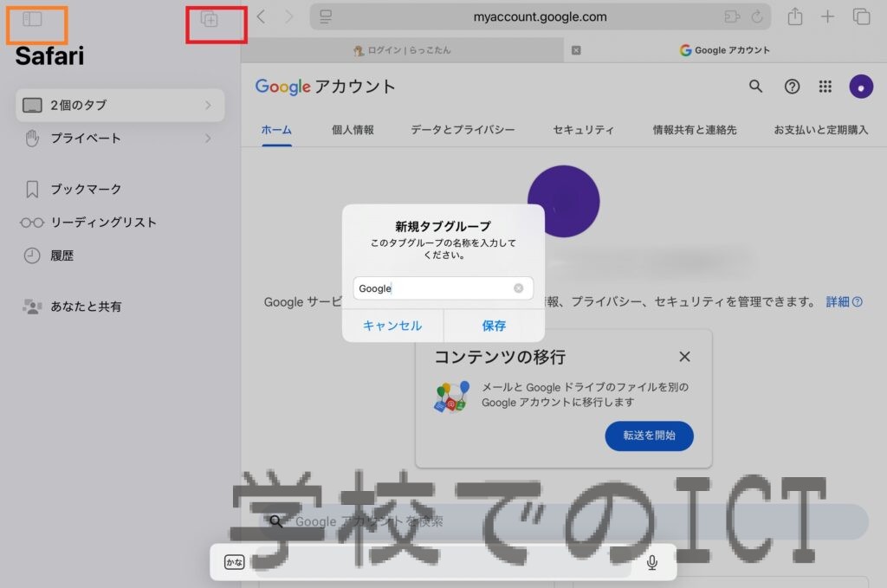Open the share sheet icon
This screenshot has height=588, width=887.
coord(795,16)
